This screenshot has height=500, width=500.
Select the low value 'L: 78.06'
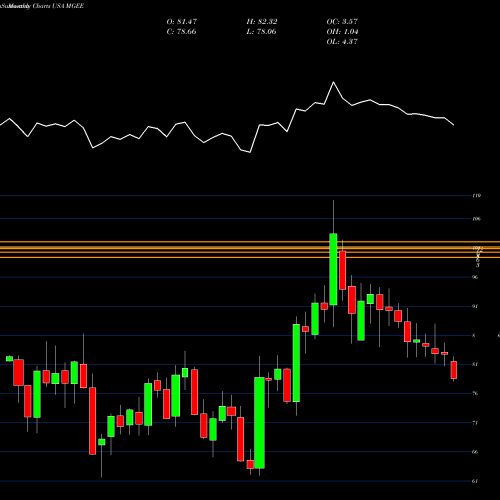[x=261, y=32]
